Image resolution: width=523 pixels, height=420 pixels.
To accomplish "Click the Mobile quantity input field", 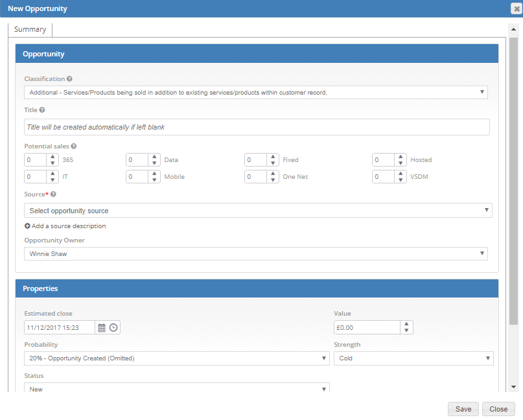I will click(x=137, y=176).
